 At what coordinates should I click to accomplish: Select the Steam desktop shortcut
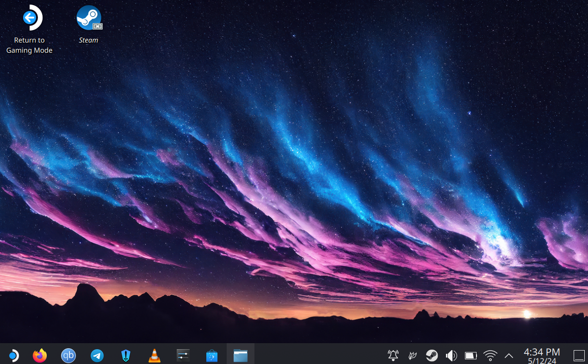pyautogui.click(x=88, y=17)
